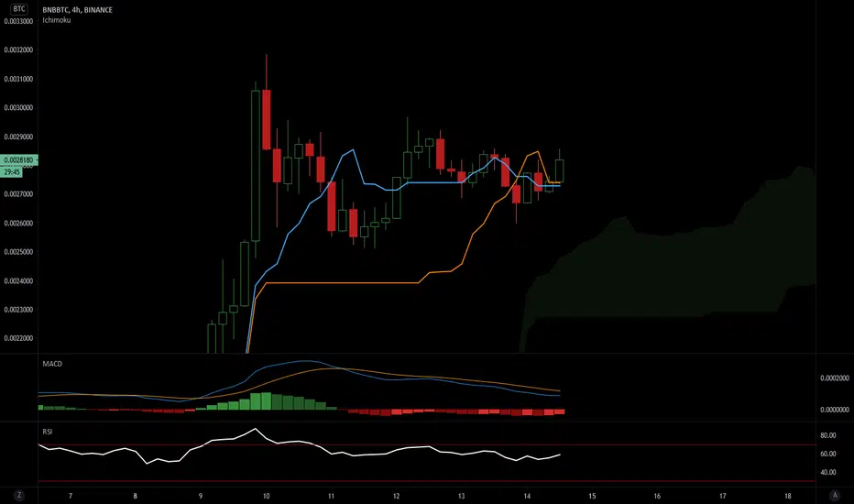854x504 pixels.
Task: Click the latest green candle at chart's right end
Action: tap(559, 171)
